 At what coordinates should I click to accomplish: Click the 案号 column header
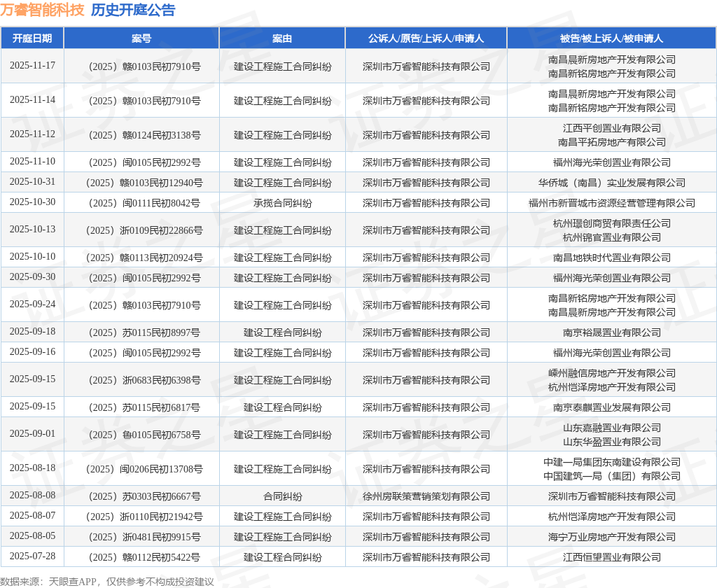[x=141, y=38]
